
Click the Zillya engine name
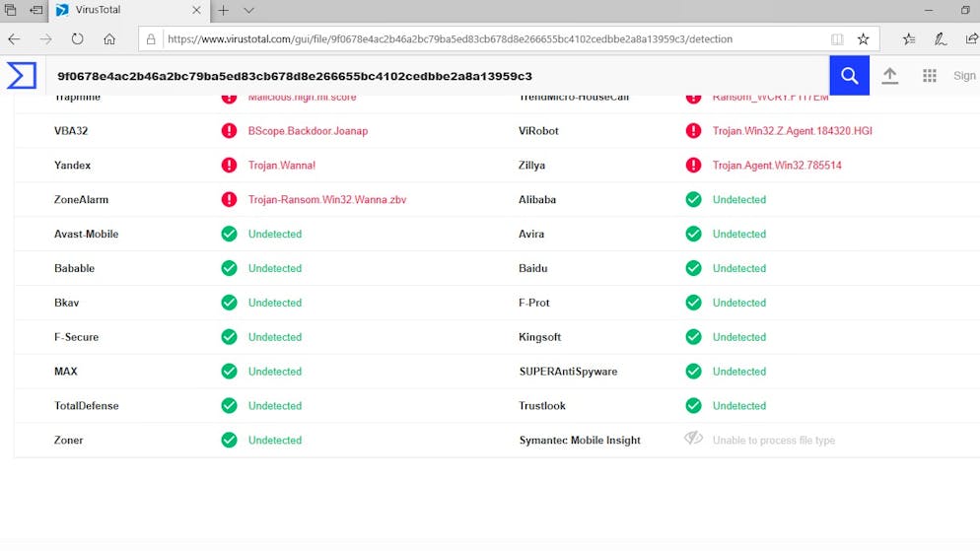pos(531,165)
